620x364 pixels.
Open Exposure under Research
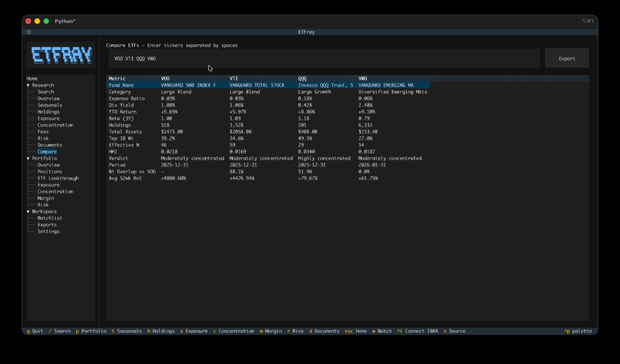(48, 119)
